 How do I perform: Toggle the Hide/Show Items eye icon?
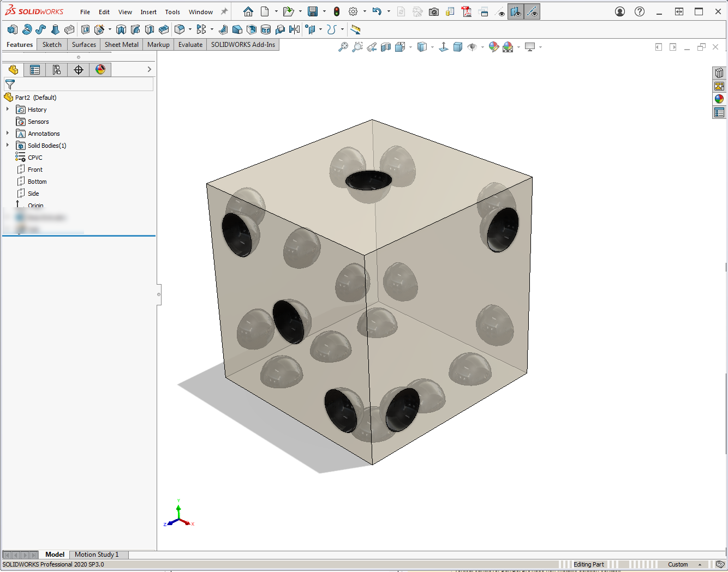pos(473,47)
